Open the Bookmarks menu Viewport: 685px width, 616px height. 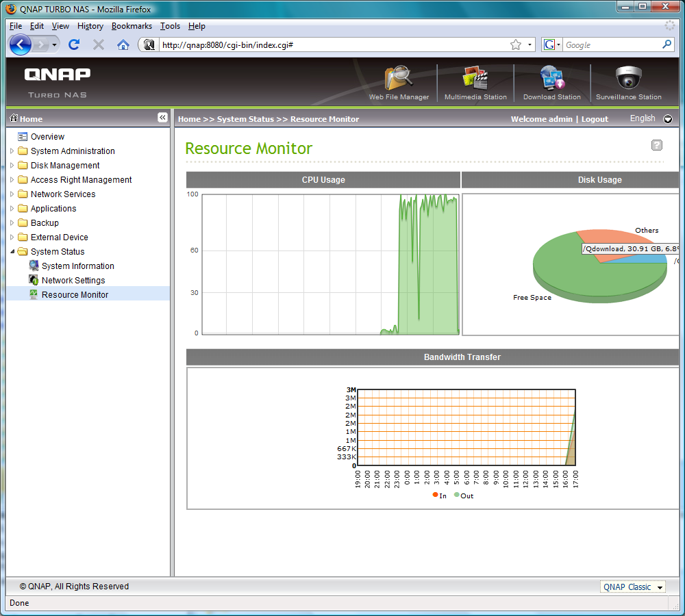click(x=132, y=26)
